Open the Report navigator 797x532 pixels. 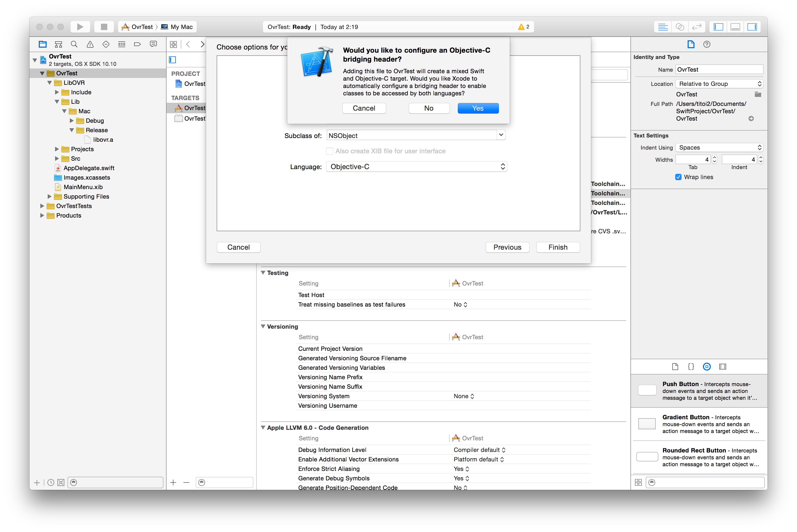pos(153,44)
